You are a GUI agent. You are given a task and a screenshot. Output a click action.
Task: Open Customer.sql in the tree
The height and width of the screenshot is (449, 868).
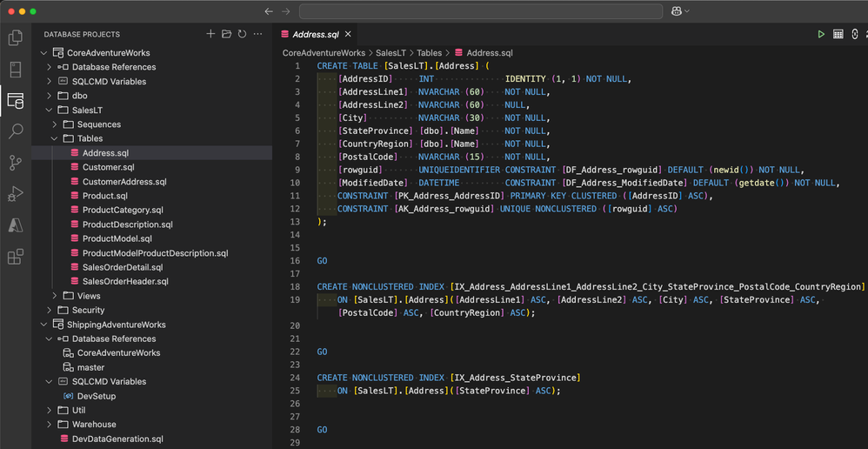coord(108,167)
